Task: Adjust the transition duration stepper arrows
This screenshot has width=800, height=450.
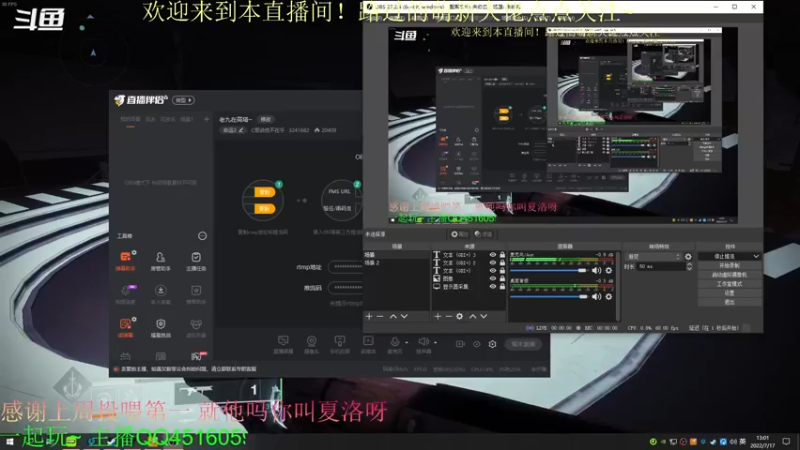Action: (689, 266)
